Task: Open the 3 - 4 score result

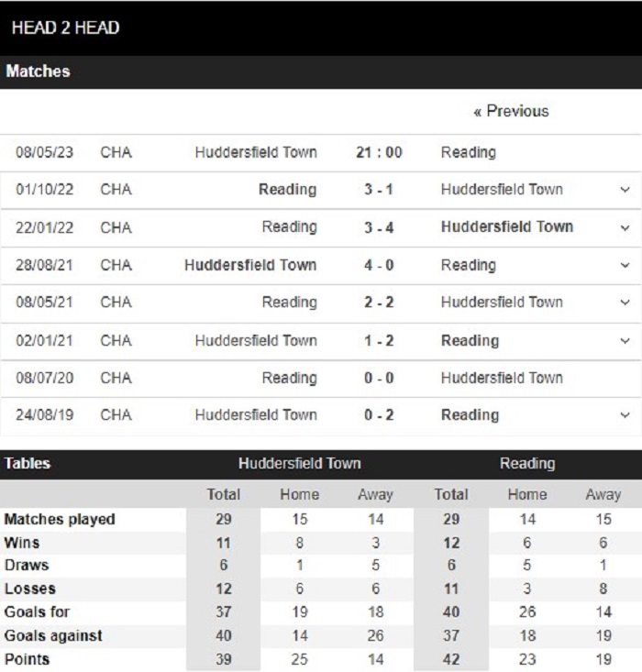Action: coord(379,227)
